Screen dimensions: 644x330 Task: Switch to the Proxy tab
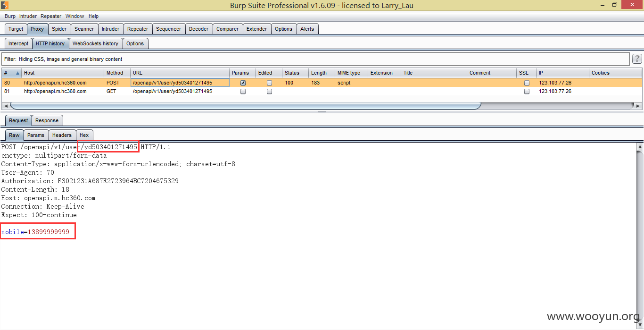[37, 29]
